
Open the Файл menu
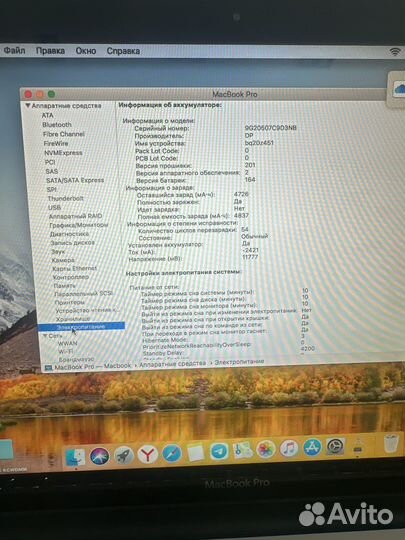14,51
